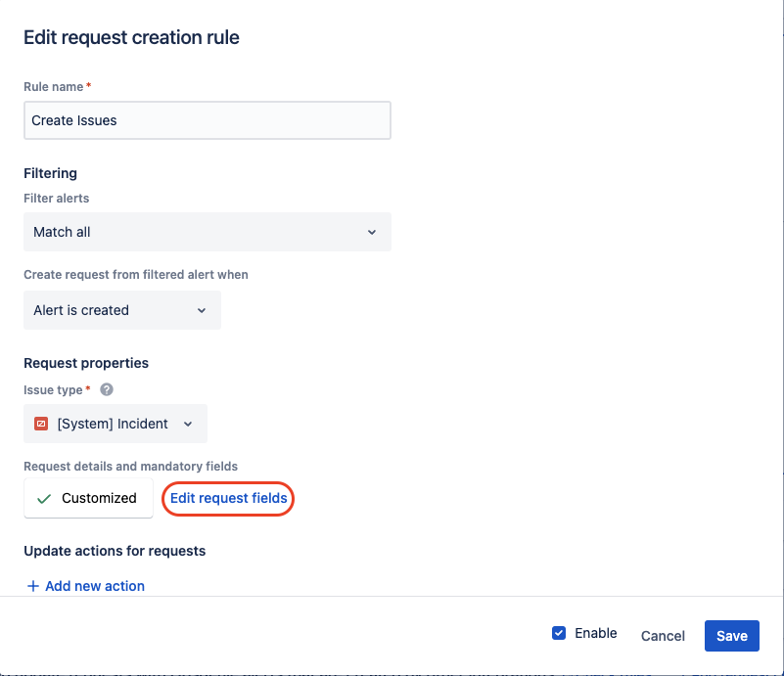Toggle the Enable checkbox
Screen dimensions: 784x676
click(559, 633)
